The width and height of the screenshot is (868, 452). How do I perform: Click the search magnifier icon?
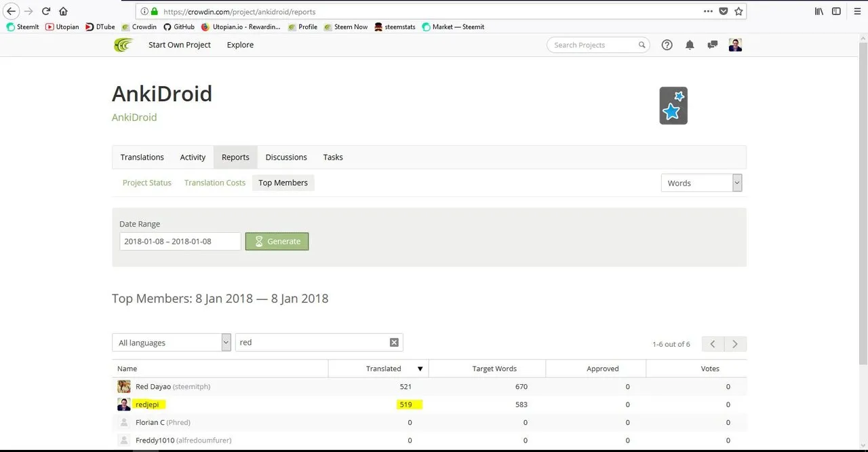(x=642, y=45)
